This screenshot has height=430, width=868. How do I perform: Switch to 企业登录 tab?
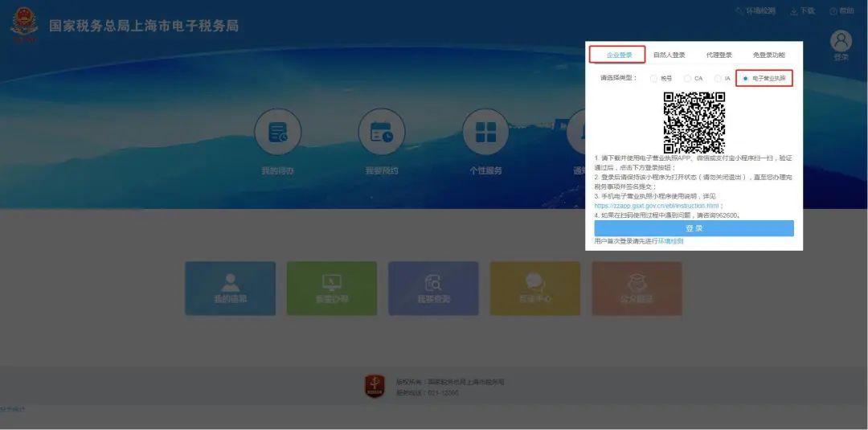pyautogui.click(x=619, y=55)
